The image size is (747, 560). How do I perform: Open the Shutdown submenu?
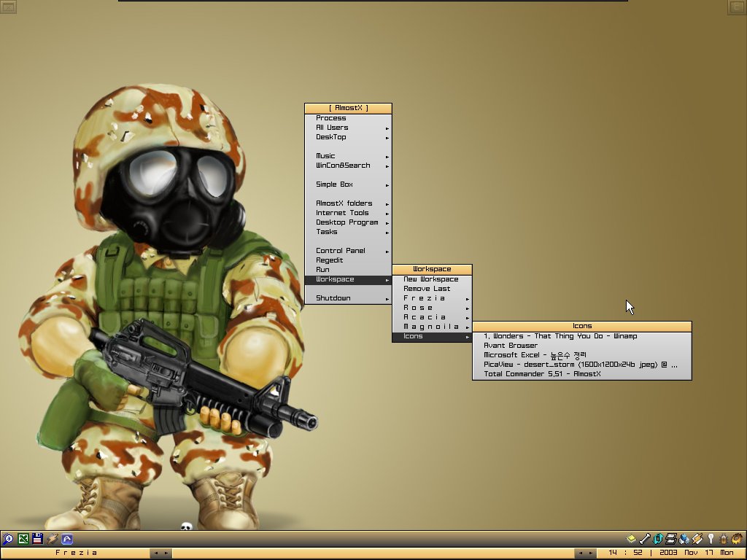(348, 298)
